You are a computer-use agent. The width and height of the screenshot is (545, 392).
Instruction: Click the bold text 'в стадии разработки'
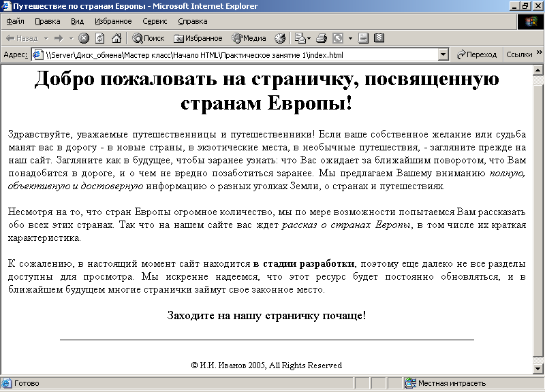click(x=304, y=263)
